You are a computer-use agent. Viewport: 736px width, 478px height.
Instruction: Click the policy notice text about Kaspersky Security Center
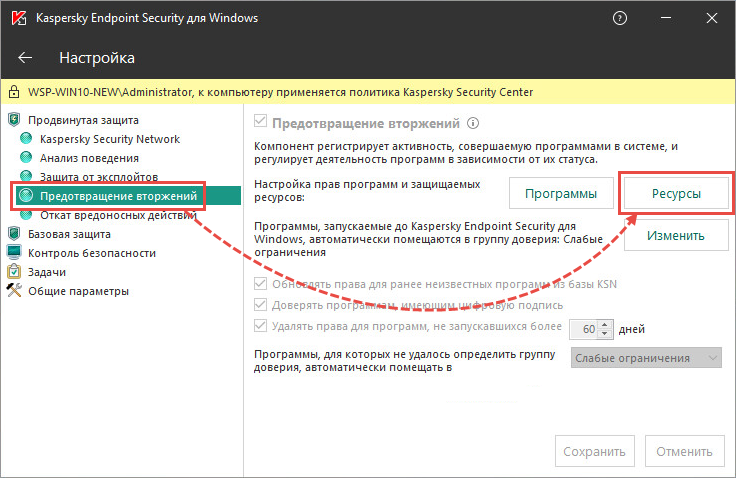(x=280, y=92)
